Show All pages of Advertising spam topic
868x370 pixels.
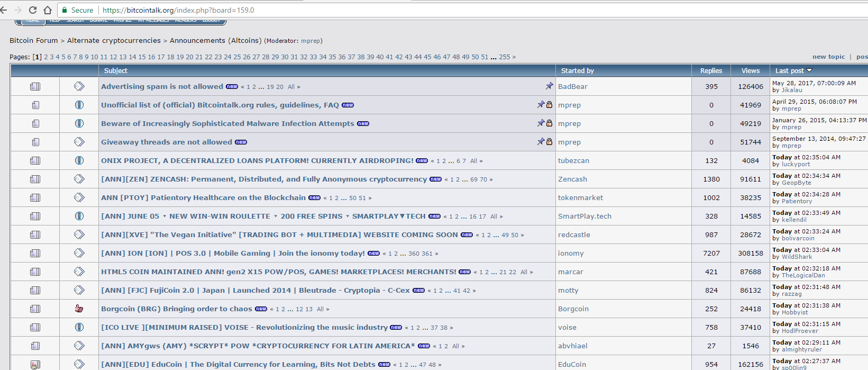[x=291, y=87]
